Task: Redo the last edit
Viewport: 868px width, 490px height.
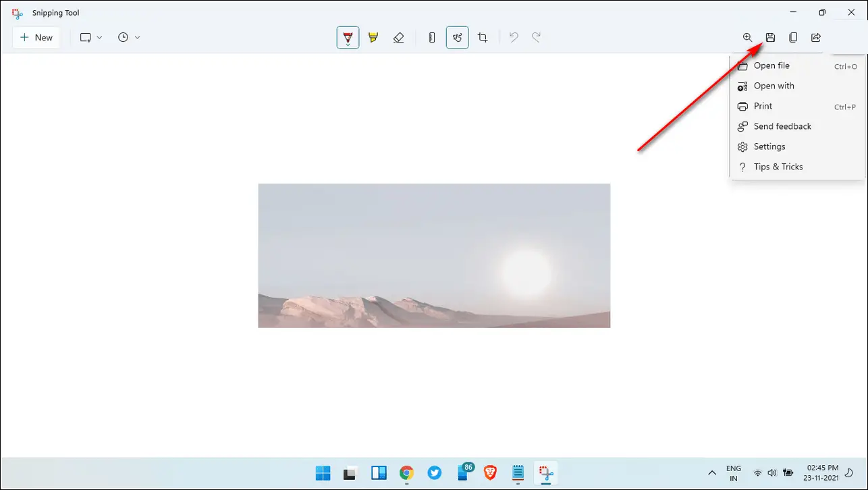Action: pos(537,38)
